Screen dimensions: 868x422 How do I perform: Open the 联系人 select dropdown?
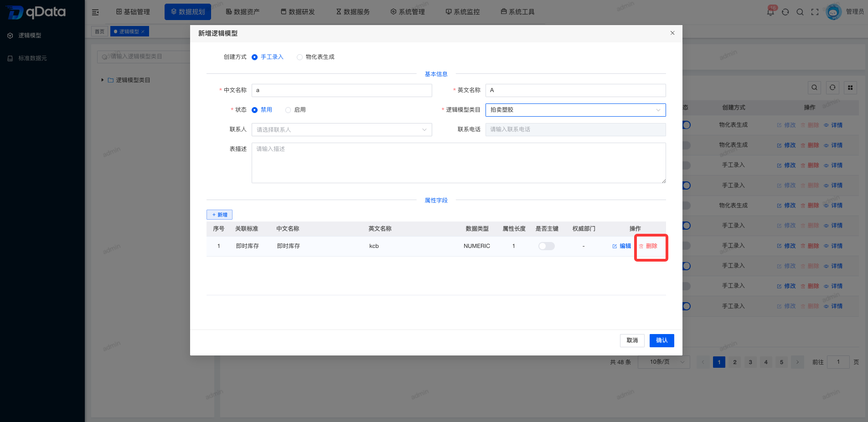pyautogui.click(x=341, y=130)
